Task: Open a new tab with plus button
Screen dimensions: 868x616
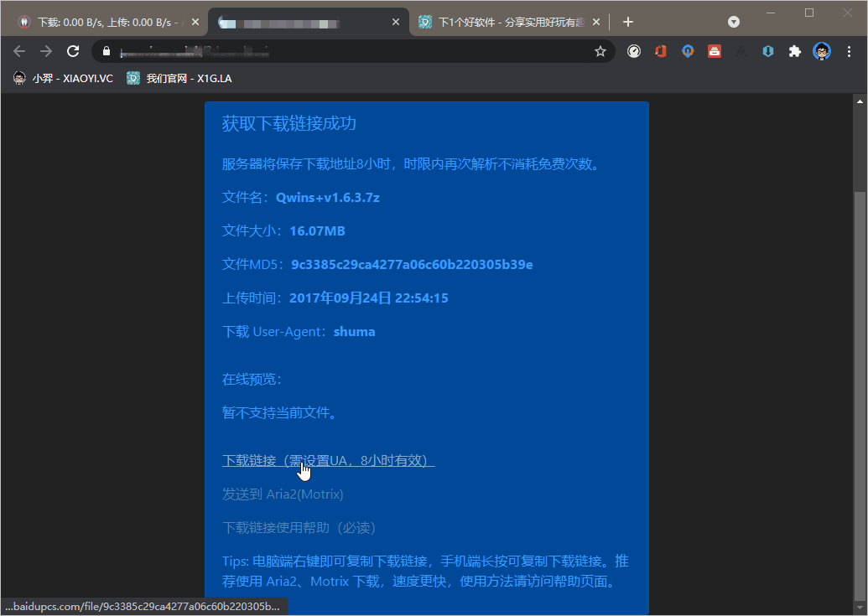Action: [628, 22]
